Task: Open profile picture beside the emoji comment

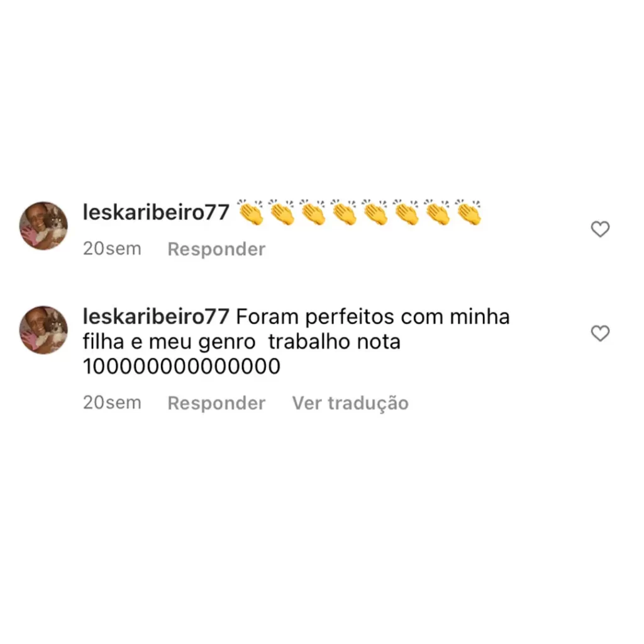Action: [43, 226]
